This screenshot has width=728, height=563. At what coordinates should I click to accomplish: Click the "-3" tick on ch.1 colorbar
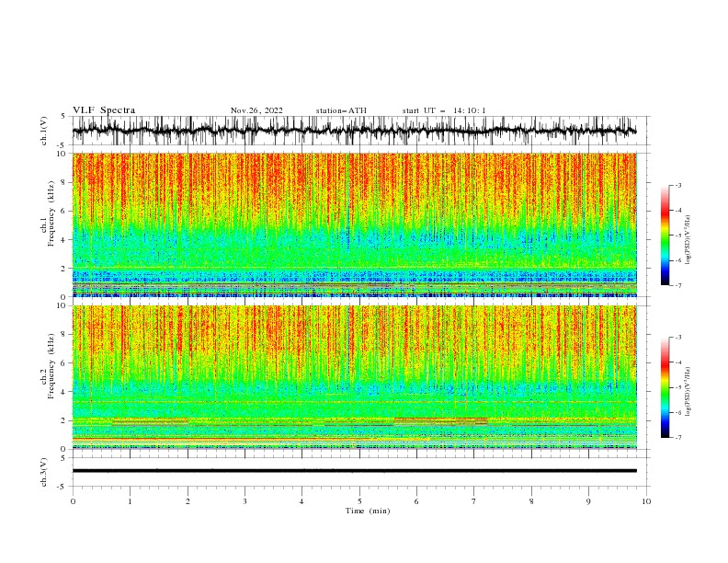click(x=677, y=185)
